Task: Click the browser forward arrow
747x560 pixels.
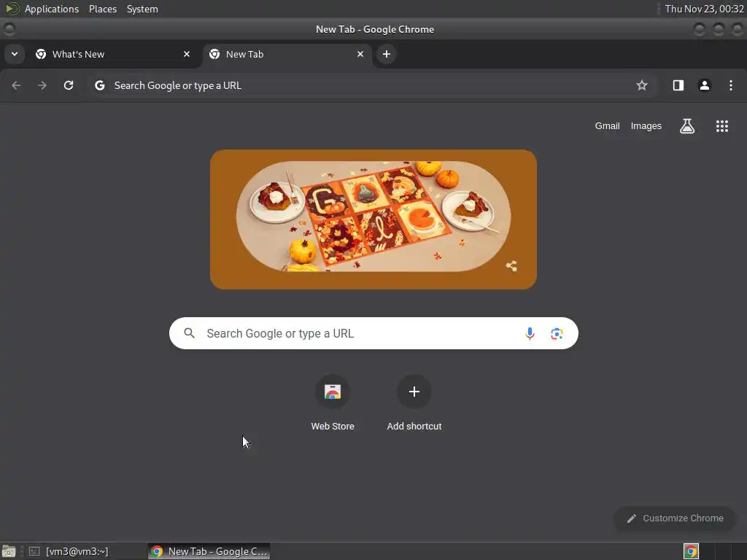Action: tap(42, 85)
